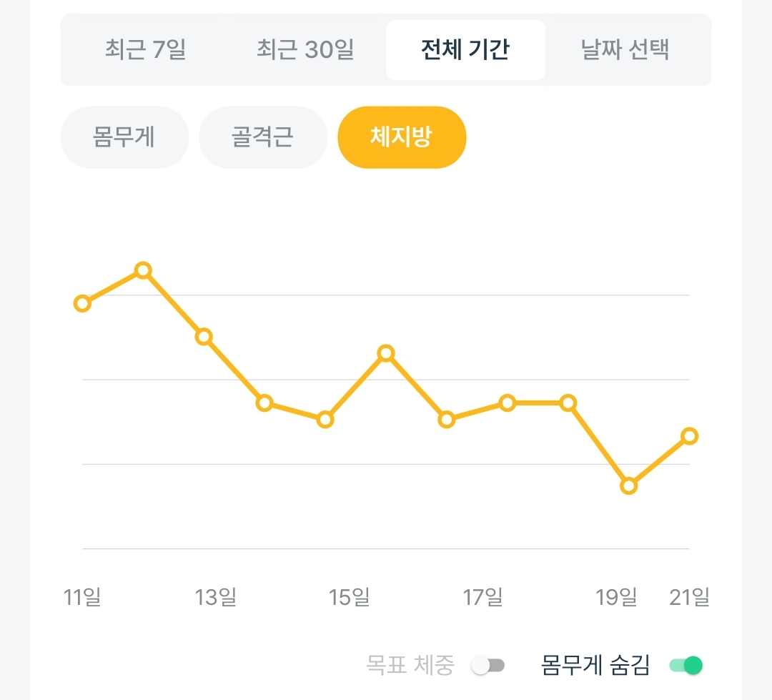Open the 날짜 선택 date picker tab

pyautogui.click(x=625, y=50)
